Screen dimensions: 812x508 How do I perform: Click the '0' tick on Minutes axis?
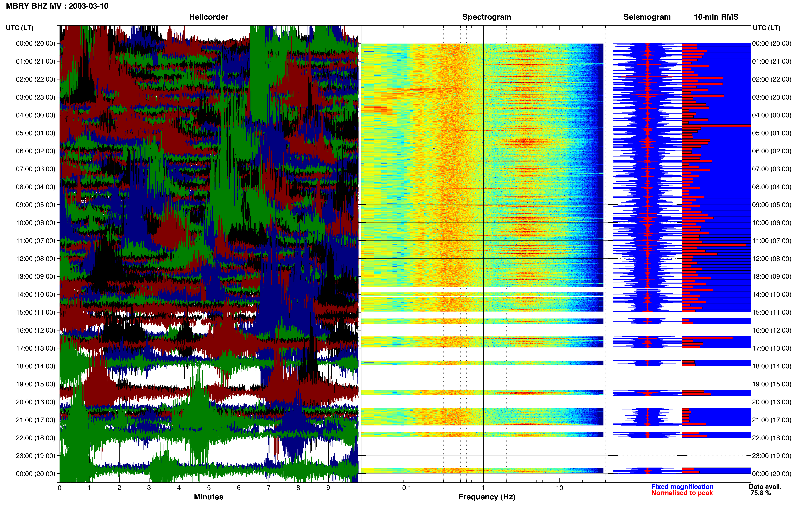[59, 488]
